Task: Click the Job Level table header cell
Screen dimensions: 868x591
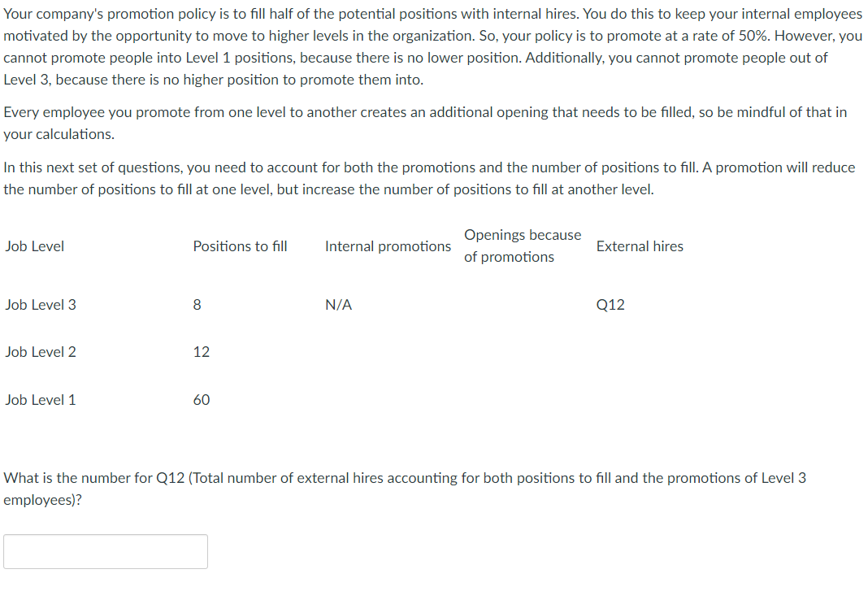Action: point(35,246)
